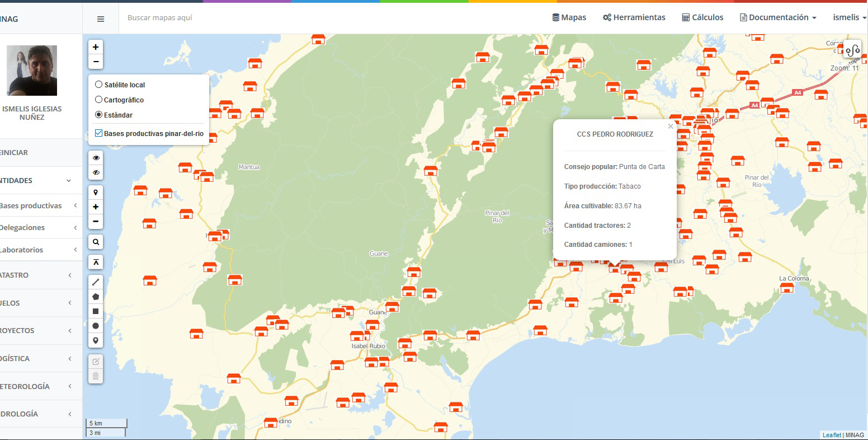Uncheck Bases productivas pinar-del-rio layer

point(99,133)
